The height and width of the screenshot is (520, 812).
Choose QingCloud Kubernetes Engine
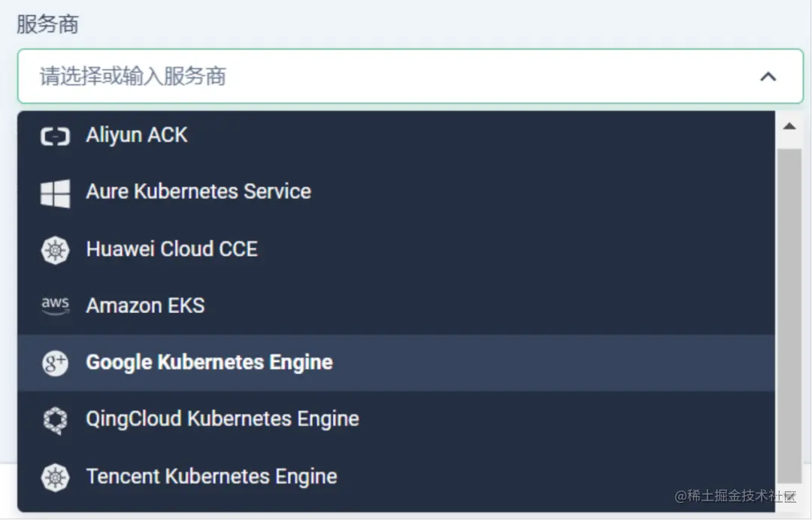pos(222,419)
